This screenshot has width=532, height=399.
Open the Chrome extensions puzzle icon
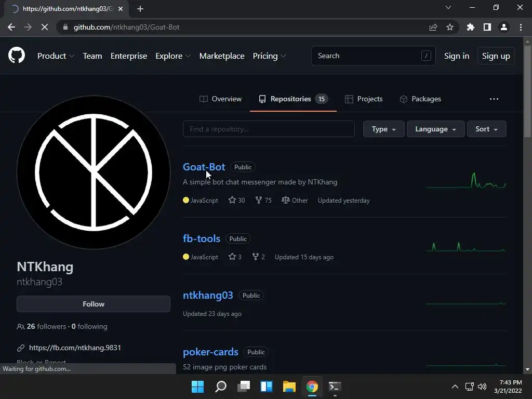pos(471,27)
